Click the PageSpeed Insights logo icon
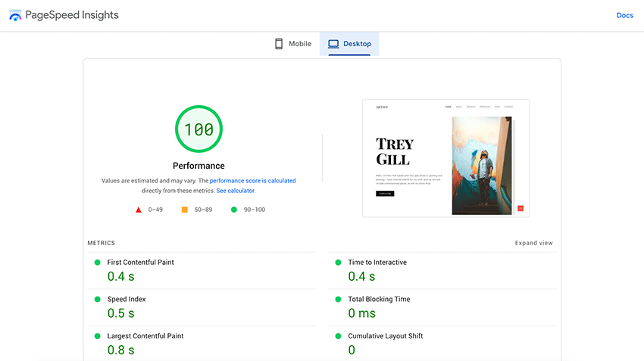The height and width of the screenshot is (361, 644). tap(15, 15)
